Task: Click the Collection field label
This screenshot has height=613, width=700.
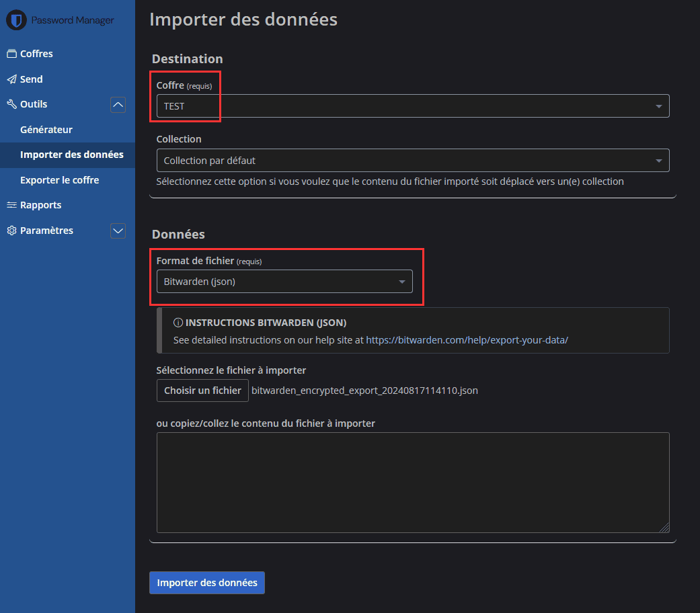Action: point(179,139)
